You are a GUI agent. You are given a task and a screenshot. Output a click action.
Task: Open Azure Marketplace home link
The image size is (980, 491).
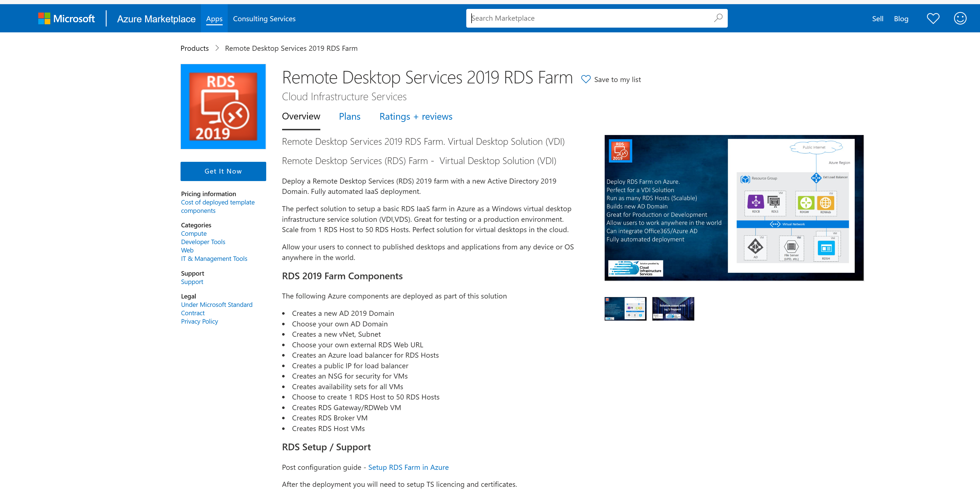tap(156, 19)
